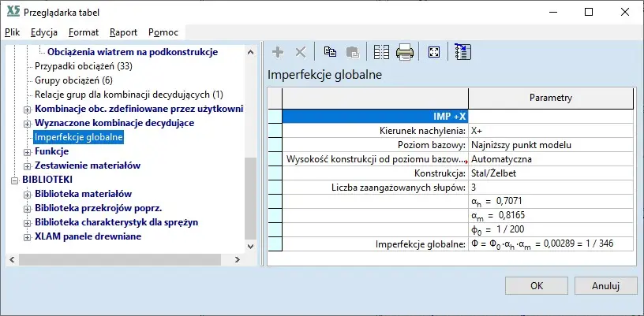Viewport: 644px width, 316px height.
Task: Click the delete row X icon
Action: pos(300,52)
